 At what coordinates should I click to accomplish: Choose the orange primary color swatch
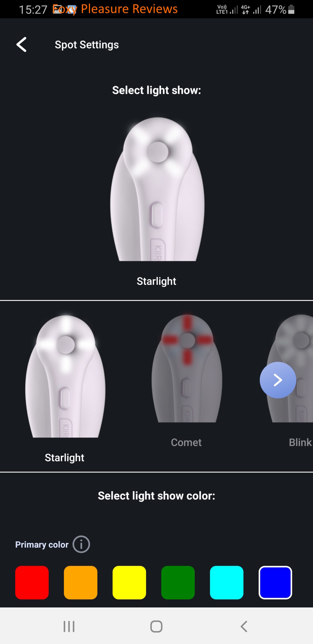(x=80, y=583)
